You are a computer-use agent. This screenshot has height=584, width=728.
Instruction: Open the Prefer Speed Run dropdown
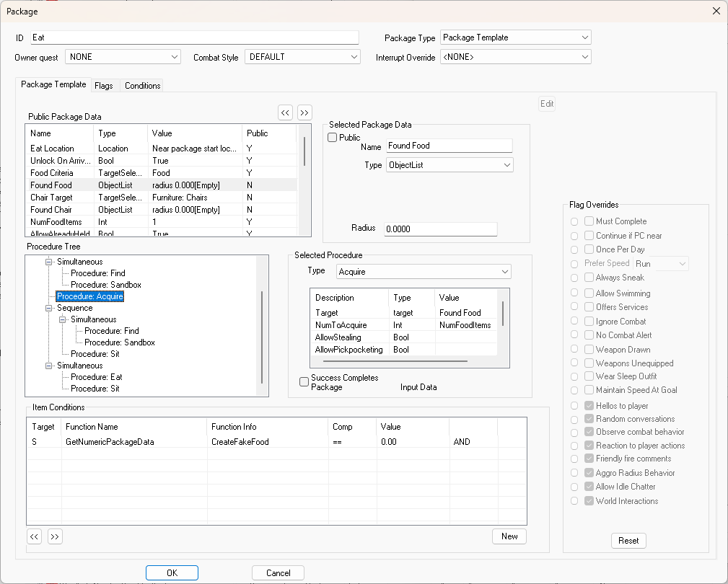(661, 263)
